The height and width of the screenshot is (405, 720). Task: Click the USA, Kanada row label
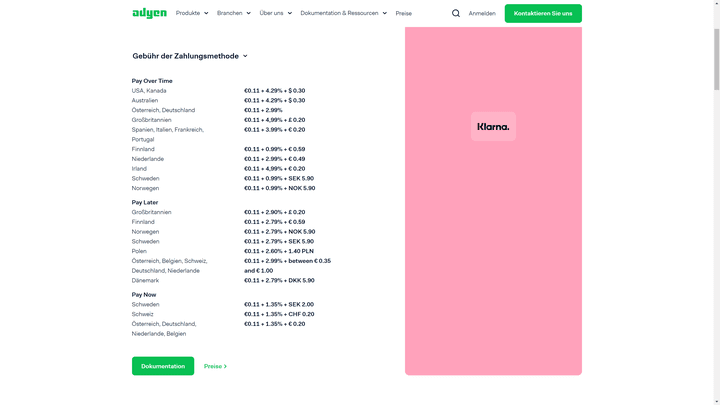tap(149, 90)
